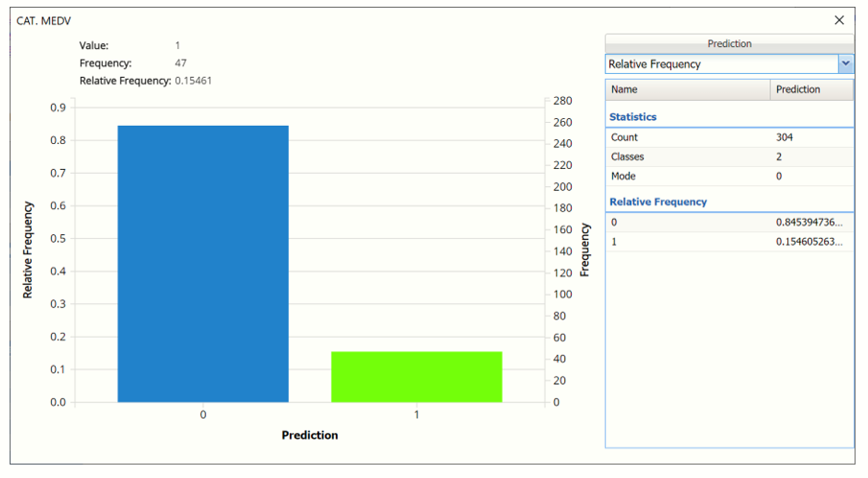Close the CAT. MEDV window

tap(839, 20)
